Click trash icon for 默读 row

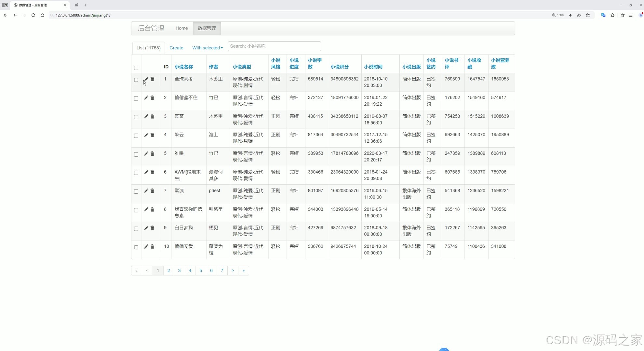coord(152,191)
